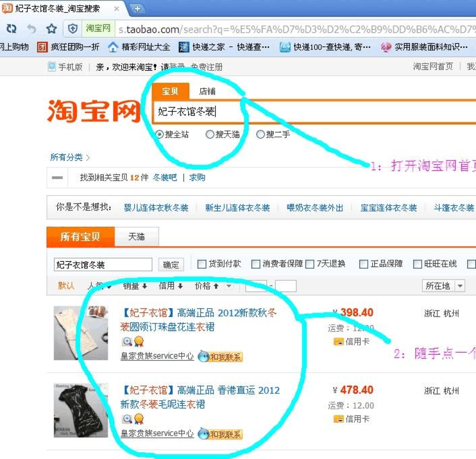The height and width of the screenshot is (459, 476).
Task: Switch to the 店铺 search tab
Action: pyautogui.click(x=207, y=92)
